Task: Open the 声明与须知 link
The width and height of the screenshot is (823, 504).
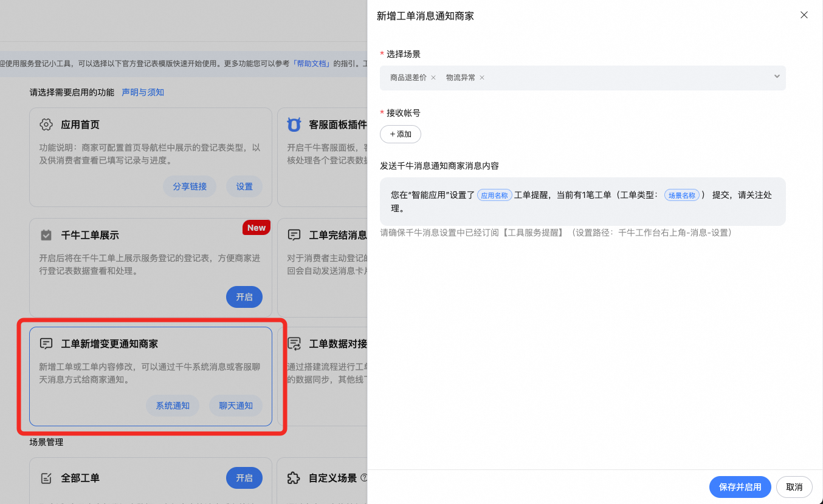Action: point(143,92)
